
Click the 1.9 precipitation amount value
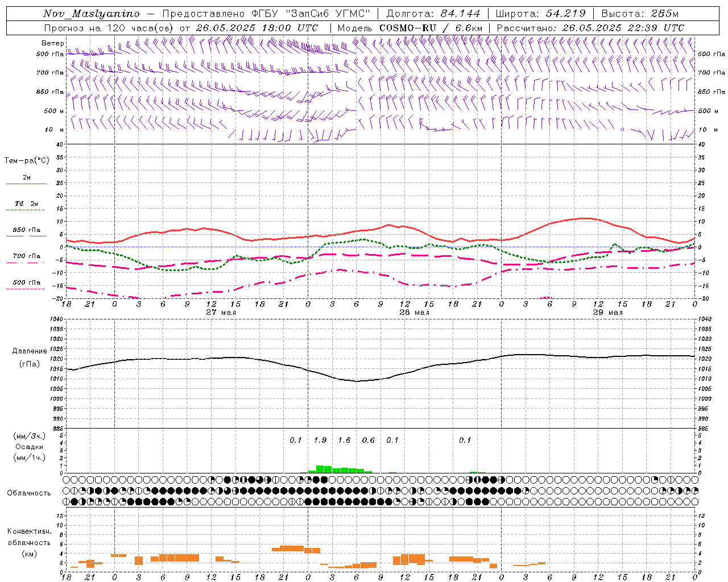320,440
